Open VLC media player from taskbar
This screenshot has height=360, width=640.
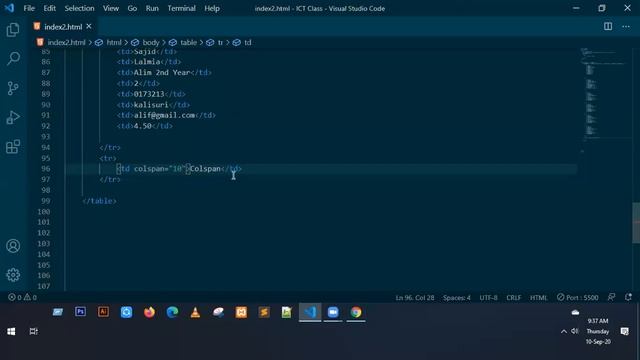click(195, 312)
